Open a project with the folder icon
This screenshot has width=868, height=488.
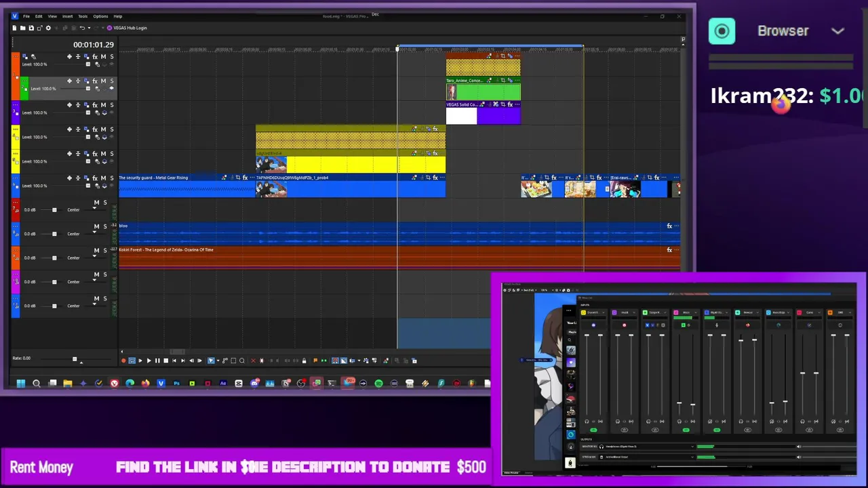tap(23, 28)
